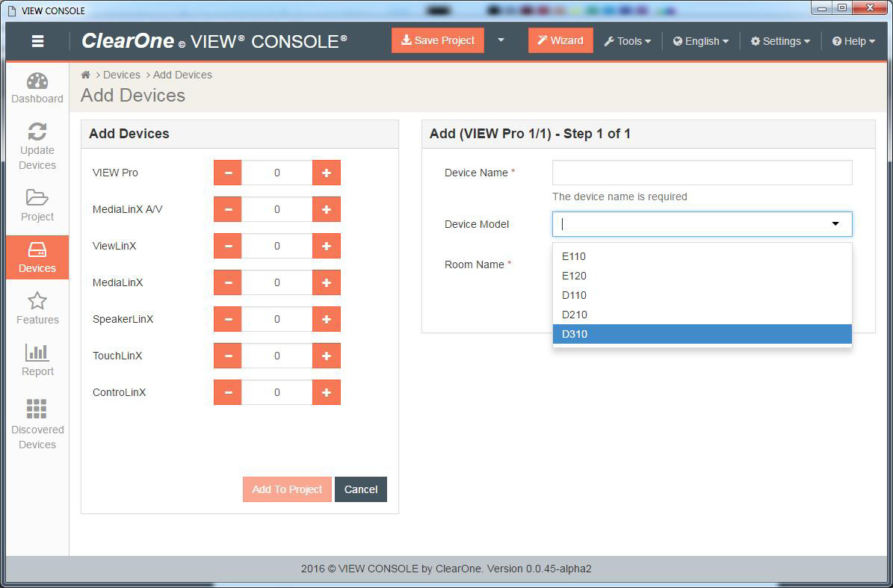Go to home via breadcrumb icon
893x588 pixels.
coord(85,75)
